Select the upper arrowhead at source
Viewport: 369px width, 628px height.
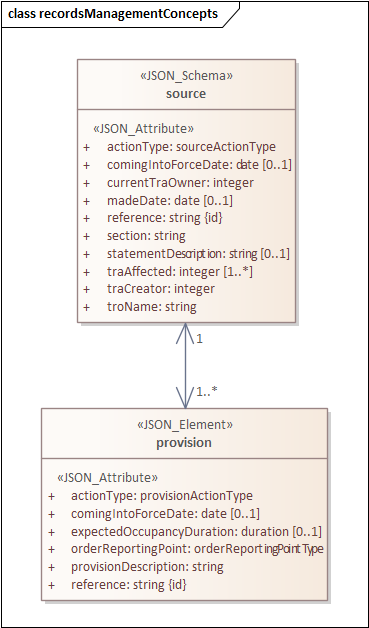point(185,333)
